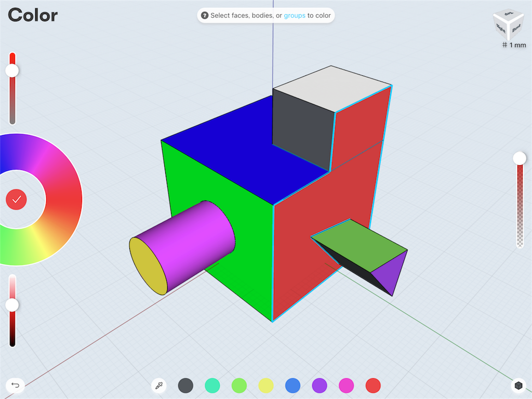Pick the purple color swatch

(320, 385)
